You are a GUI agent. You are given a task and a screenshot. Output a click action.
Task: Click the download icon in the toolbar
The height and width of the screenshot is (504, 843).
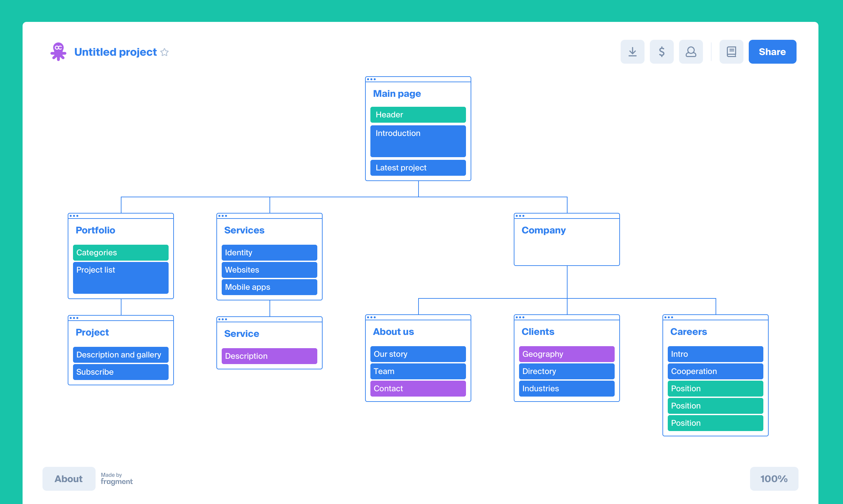point(632,52)
